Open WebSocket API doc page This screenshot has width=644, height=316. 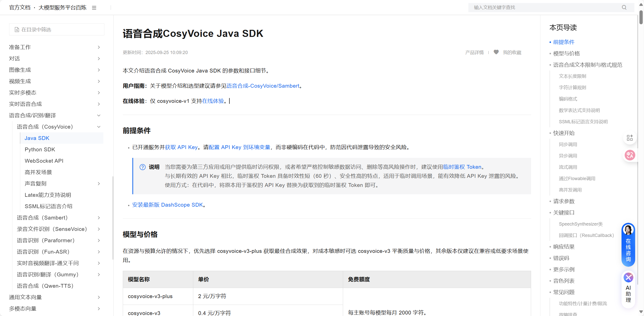pos(44,161)
